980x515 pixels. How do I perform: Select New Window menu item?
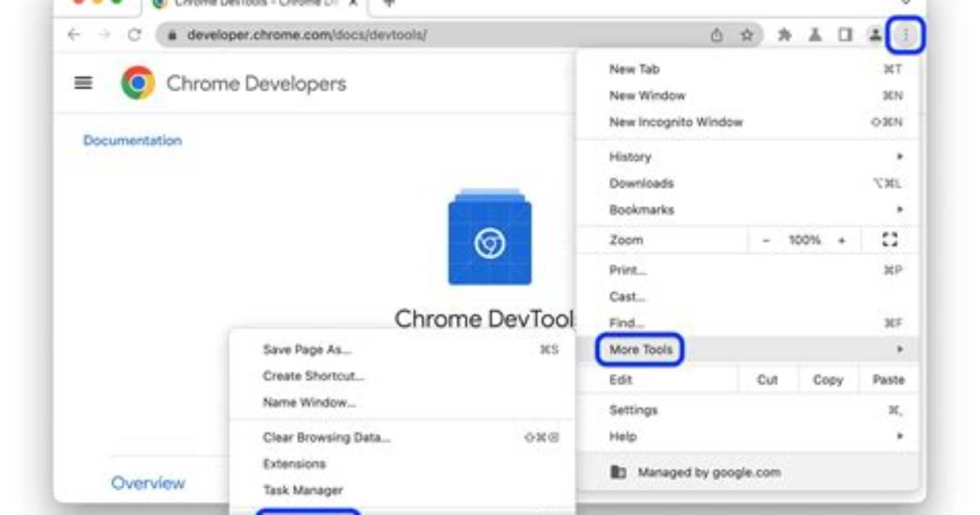[746, 95]
